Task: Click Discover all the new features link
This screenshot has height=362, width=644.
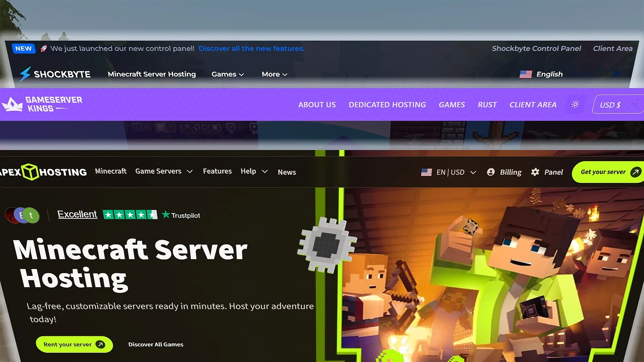Action: pos(252,48)
